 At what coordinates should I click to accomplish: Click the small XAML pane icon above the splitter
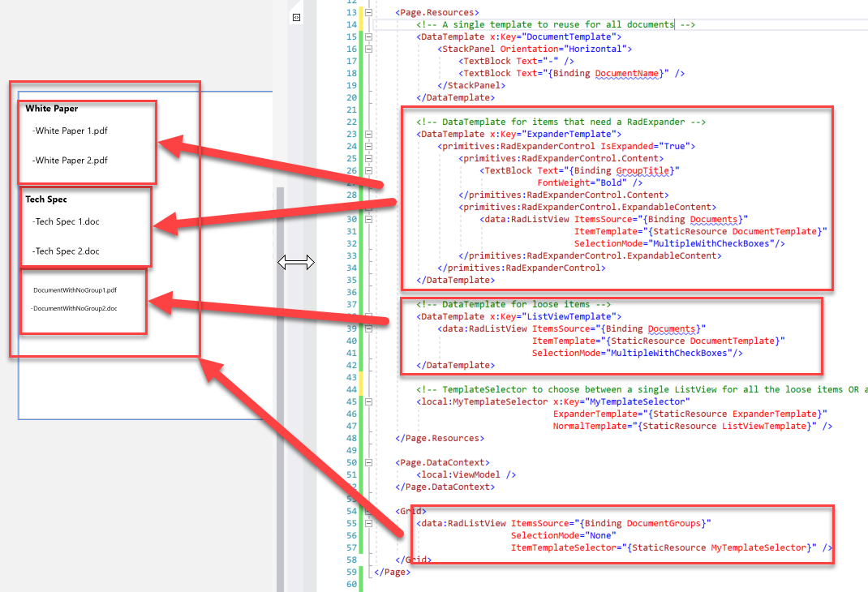(x=296, y=18)
